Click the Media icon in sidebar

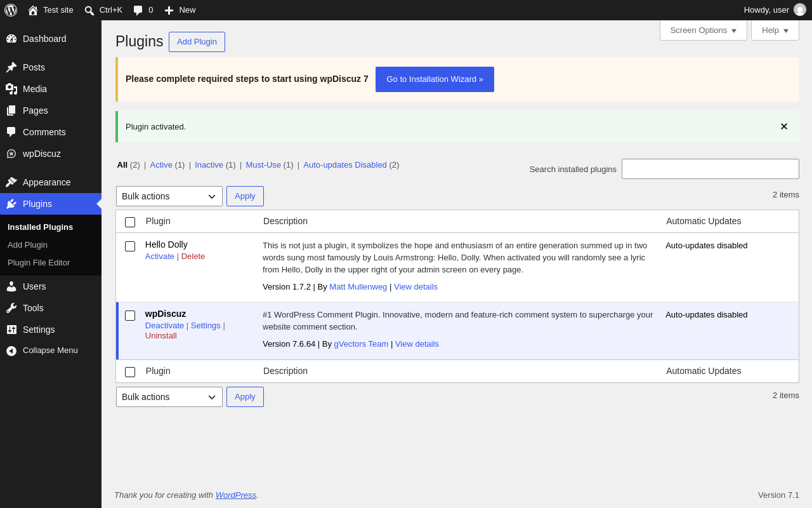[x=11, y=89]
